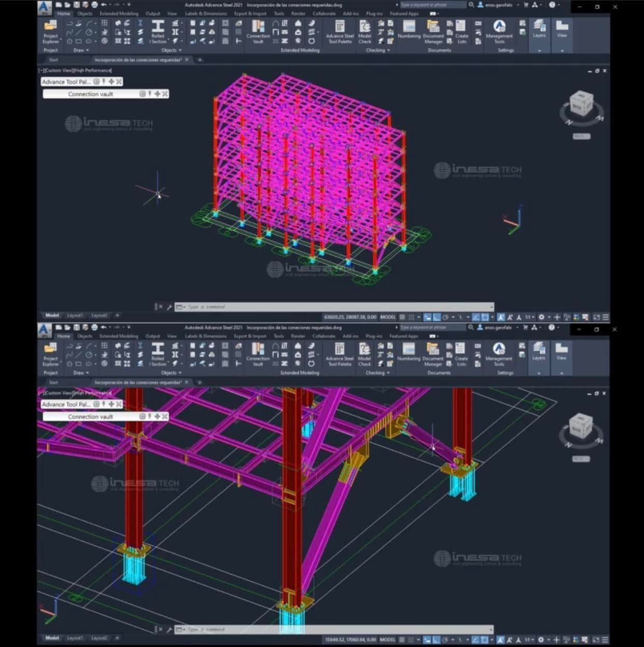The image size is (644, 647).
Task: Run Model Check in the top window
Action: tap(365, 32)
